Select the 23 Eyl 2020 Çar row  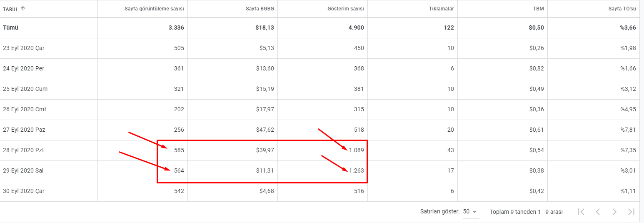(320, 48)
